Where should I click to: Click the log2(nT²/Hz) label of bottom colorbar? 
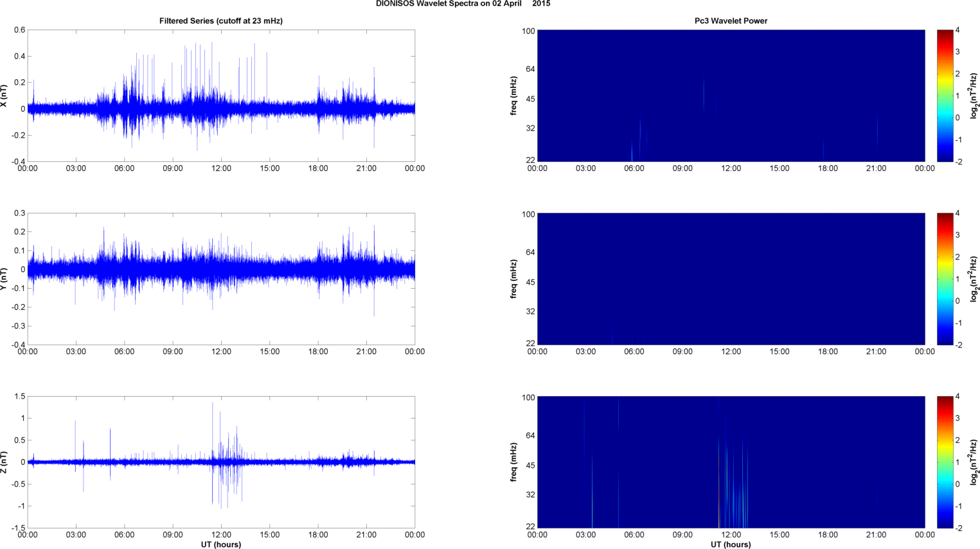point(974,462)
